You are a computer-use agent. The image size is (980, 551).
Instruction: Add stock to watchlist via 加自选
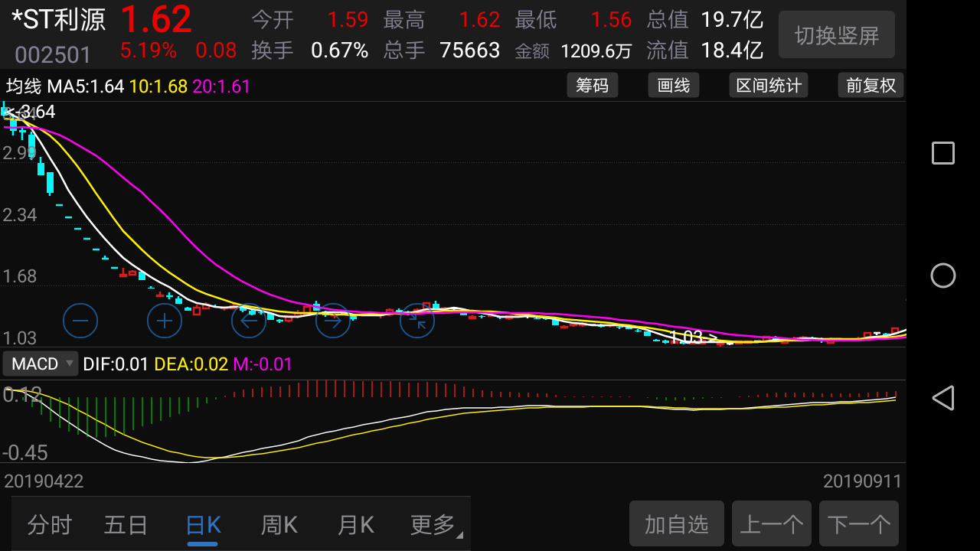[x=676, y=523]
